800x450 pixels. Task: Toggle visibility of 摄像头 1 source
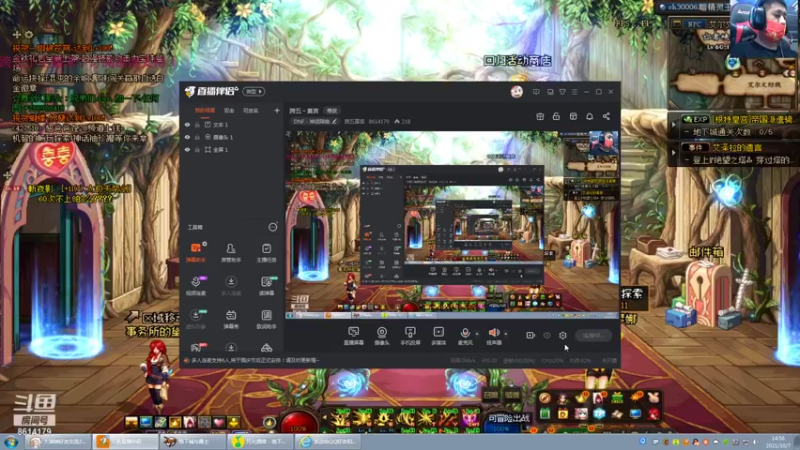coord(187,137)
